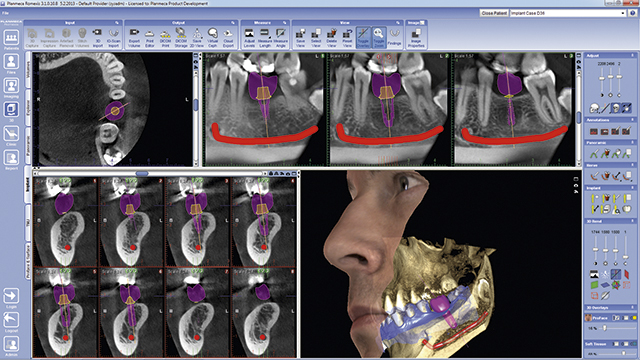Open the Implant Case patient dropdown

[568, 13]
